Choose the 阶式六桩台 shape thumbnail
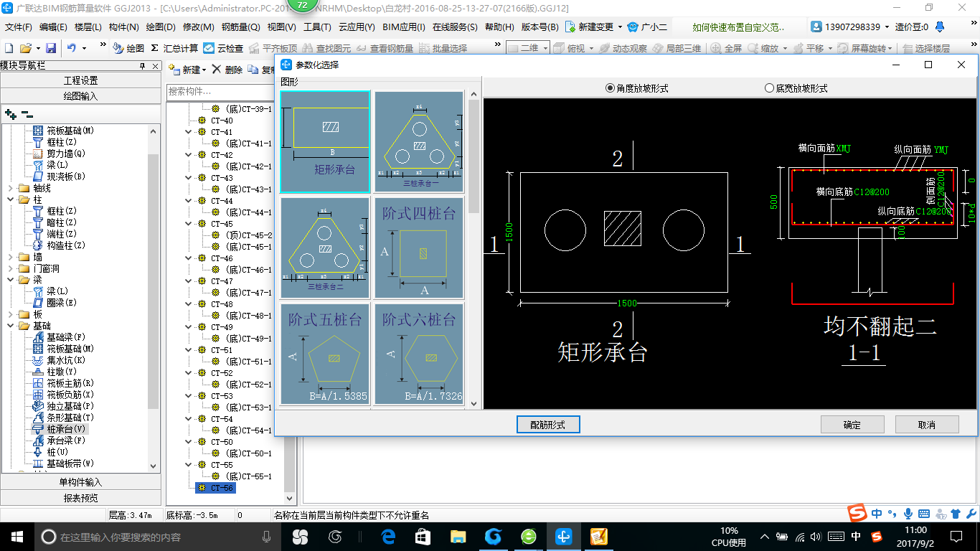 pyautogui.click(x=419, y=353)
